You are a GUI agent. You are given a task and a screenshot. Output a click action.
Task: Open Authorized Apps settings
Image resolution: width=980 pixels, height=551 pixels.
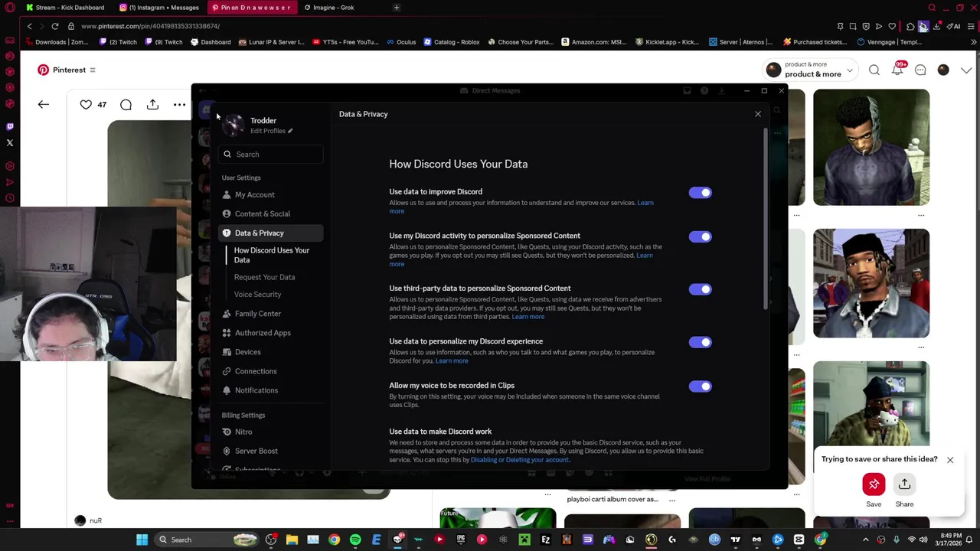pos(271,333)
